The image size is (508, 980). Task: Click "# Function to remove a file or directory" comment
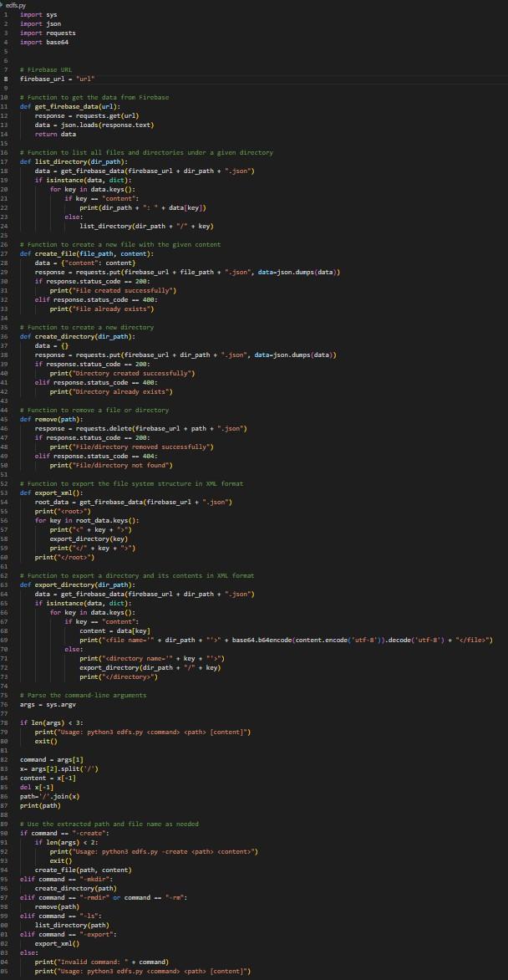pos(94,410)
